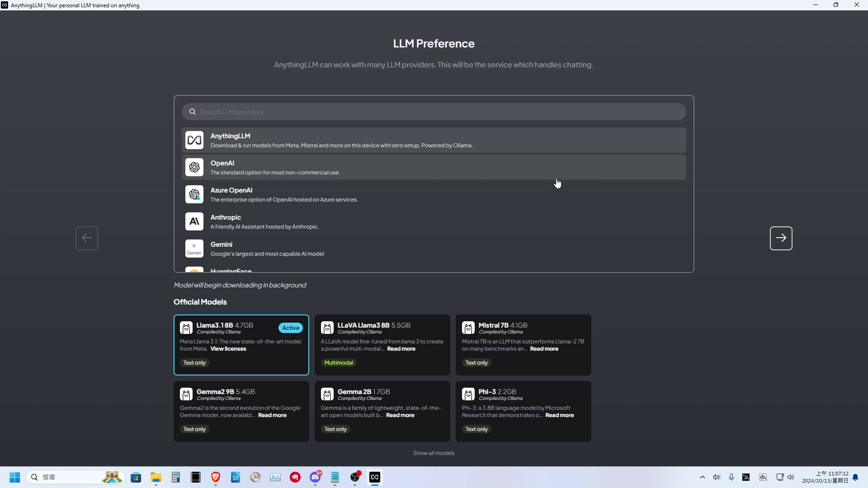Select the Mistral 7B model card
The height and width of the screenshot is (488, 868).
[524, 345]
